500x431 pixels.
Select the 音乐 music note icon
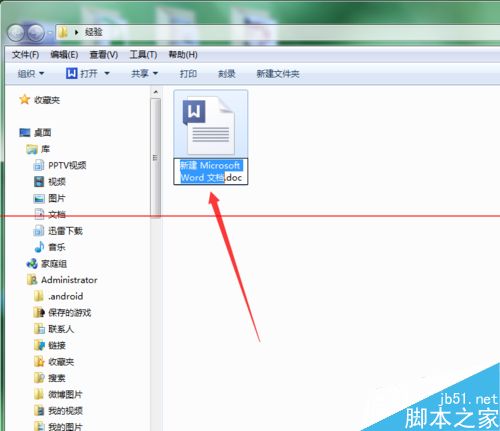[39, 247]
